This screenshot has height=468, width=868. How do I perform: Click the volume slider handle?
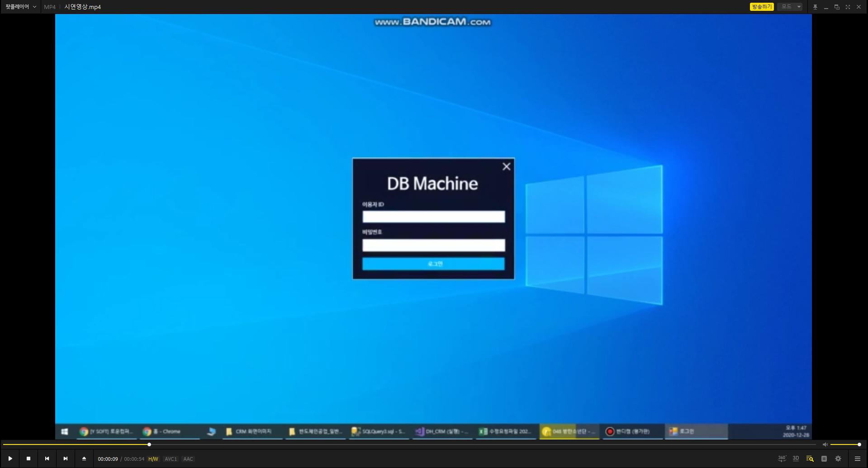pyautogui.click(x=859, y=444)
